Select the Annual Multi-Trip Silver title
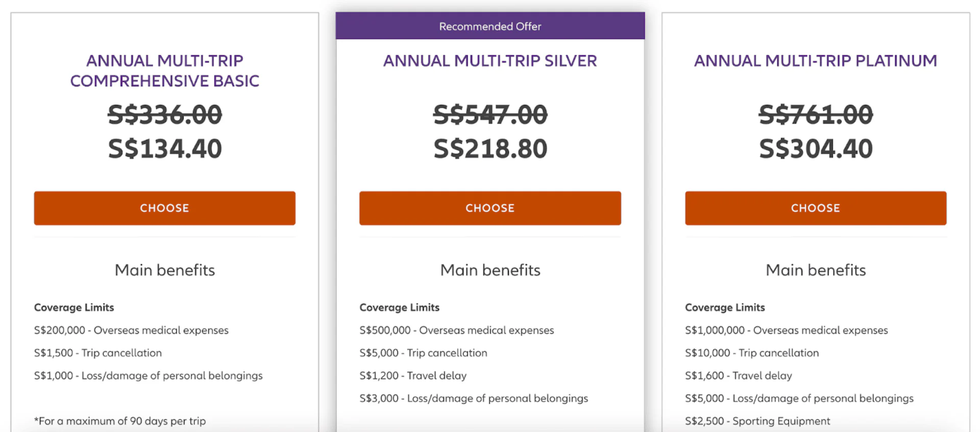The height and width of the screenshot is (432, 980). [490, 61]
